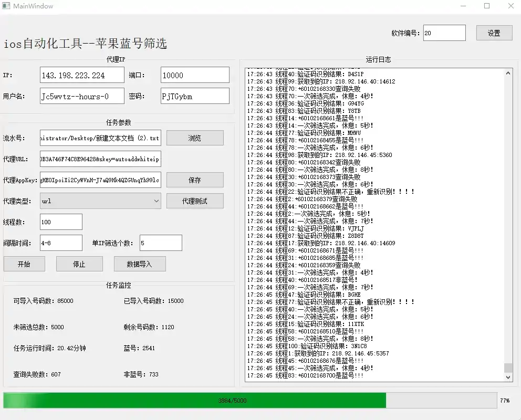Click the 代理URL input field

pos(100,159)
